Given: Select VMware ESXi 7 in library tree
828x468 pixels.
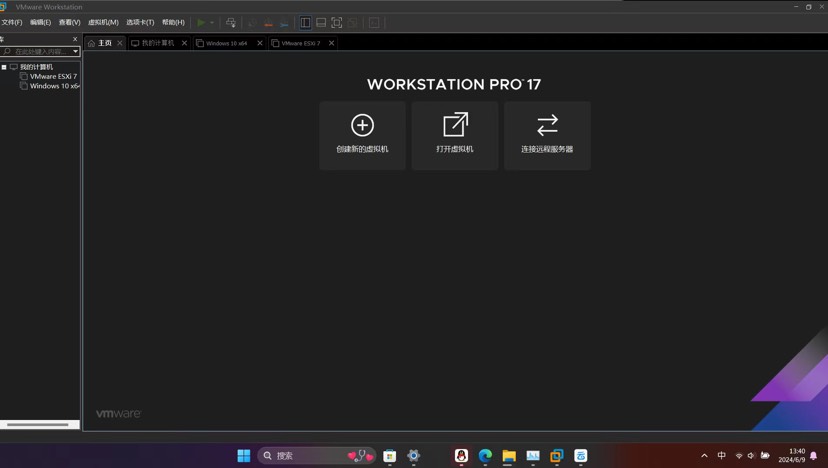Looking at the screenshot, I should pos(53,76).
